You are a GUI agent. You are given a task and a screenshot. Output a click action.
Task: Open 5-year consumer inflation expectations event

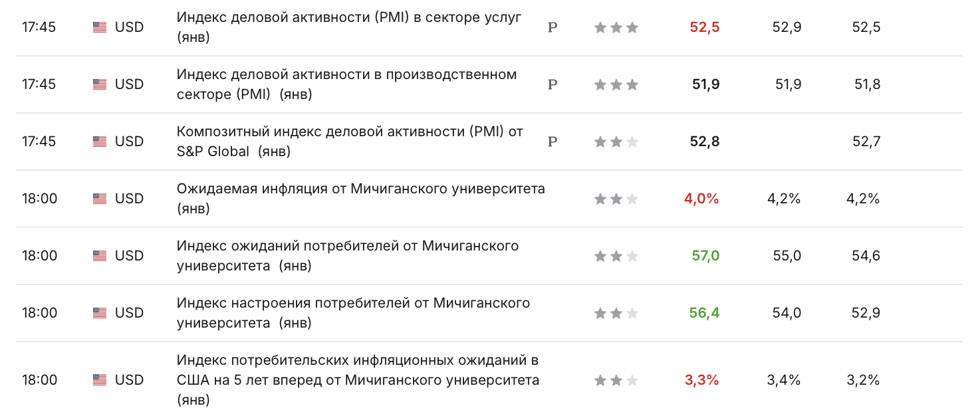(x=358, y=380)
